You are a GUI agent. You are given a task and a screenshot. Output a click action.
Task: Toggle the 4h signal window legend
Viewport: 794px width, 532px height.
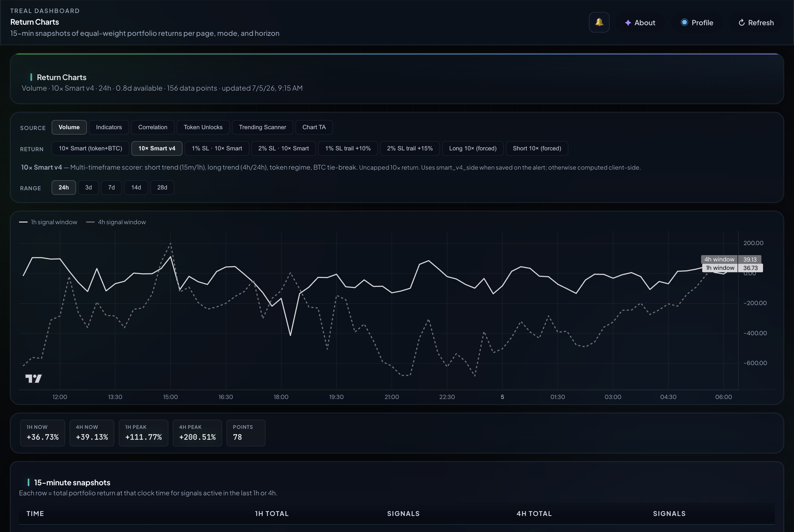pyautogui.click(x=116, y=222)
